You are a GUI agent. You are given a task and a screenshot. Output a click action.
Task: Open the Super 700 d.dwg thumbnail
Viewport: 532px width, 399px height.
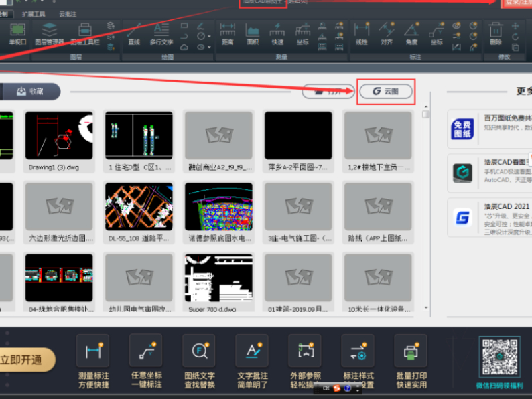pyautogui.click(x=218, y=278)
